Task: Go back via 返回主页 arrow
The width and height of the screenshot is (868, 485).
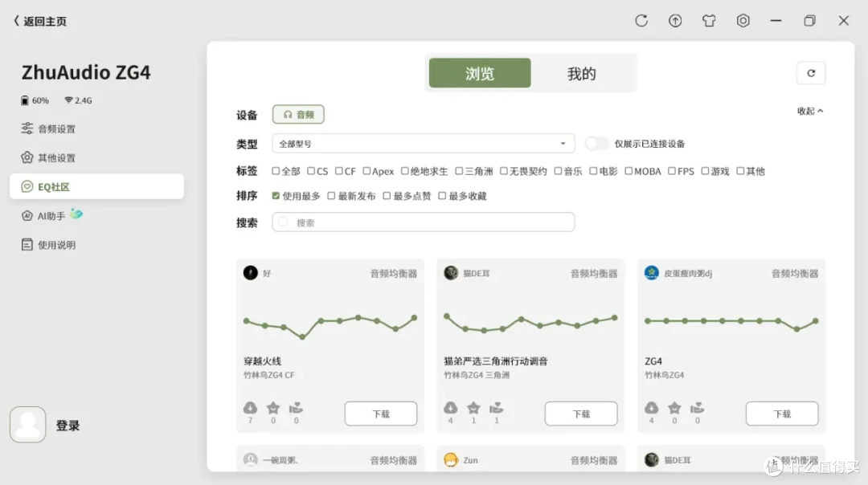Action: pyautogui.click(x=16, y=21)
